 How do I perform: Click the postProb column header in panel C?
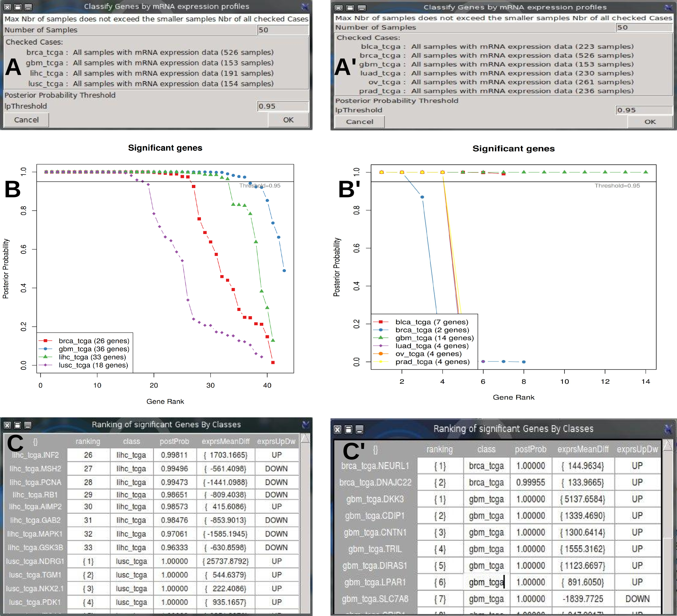click(x=174, y=442)
